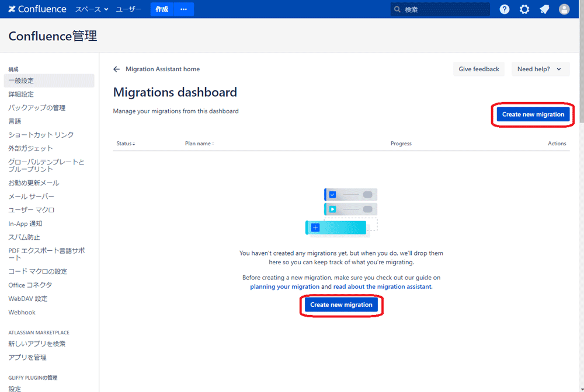The image size is (584, 392).
Task: Open the ユーザー menu in the header
Action: [128, 9]
